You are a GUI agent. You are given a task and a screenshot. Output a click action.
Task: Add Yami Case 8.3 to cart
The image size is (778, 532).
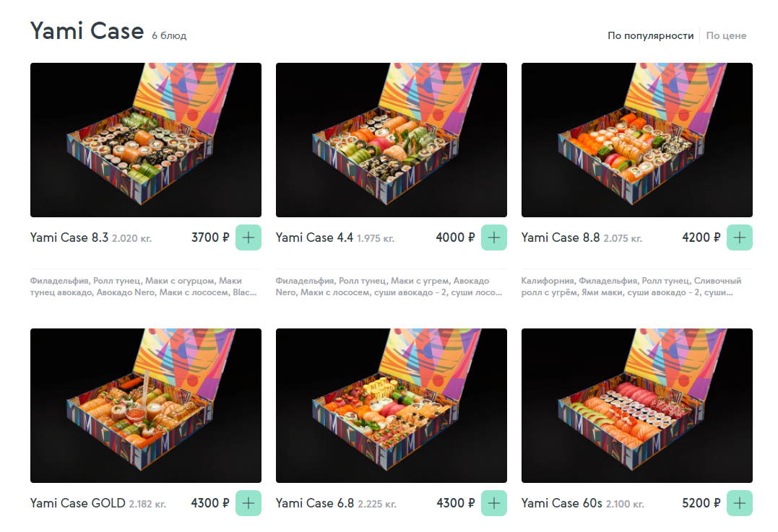click(x=248, y=237)
